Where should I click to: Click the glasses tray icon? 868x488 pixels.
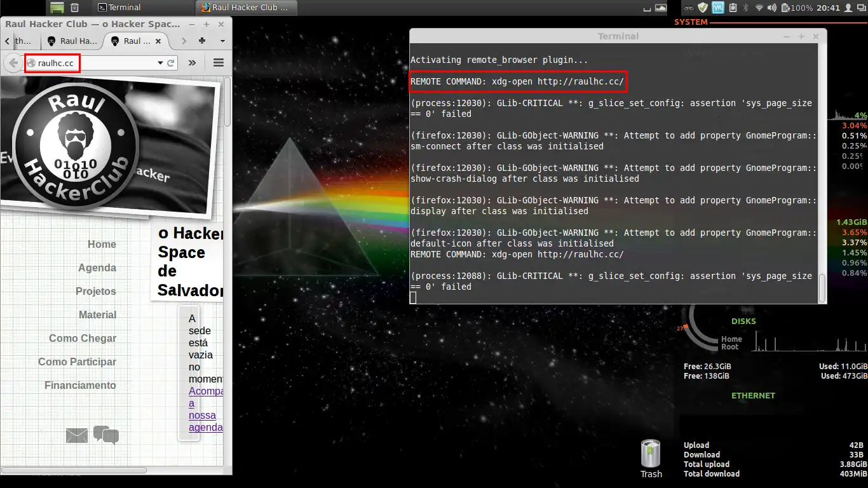pyautogui.click(x=689, y=8)
